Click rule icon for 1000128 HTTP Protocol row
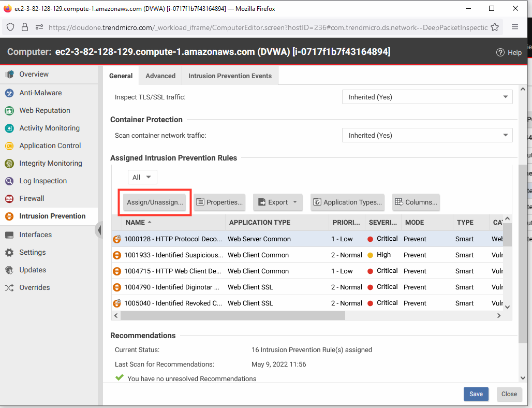 pyautogui.click(x=117, y=239)
